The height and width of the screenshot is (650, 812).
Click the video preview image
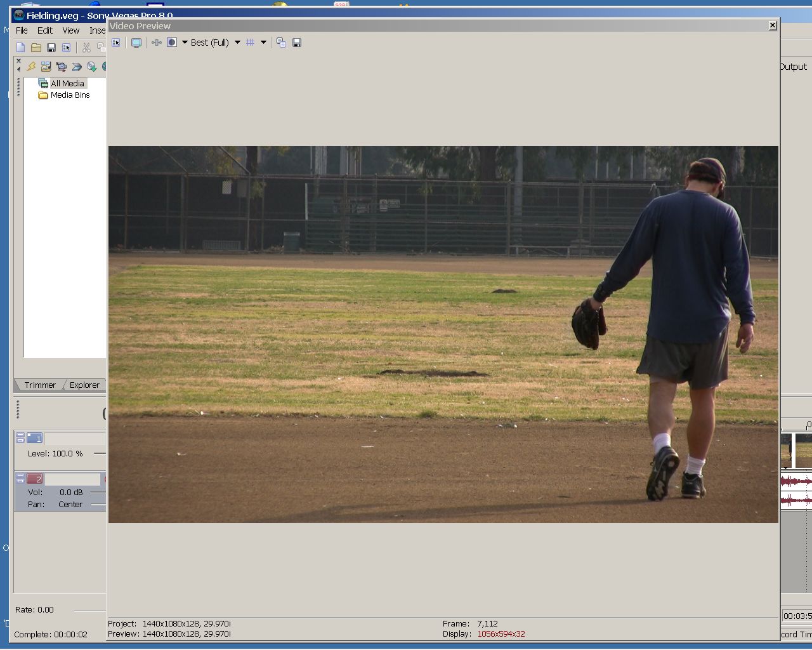click(443, 335)
